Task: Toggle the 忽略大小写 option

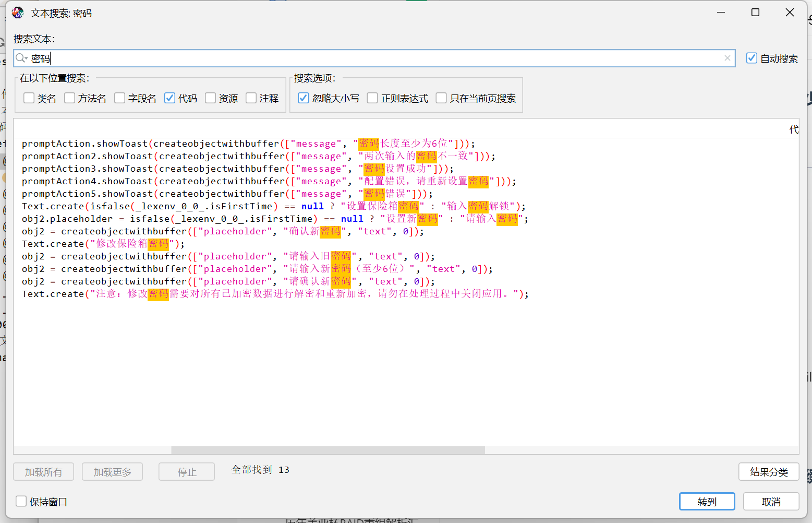Action: [x=304, y=98]
